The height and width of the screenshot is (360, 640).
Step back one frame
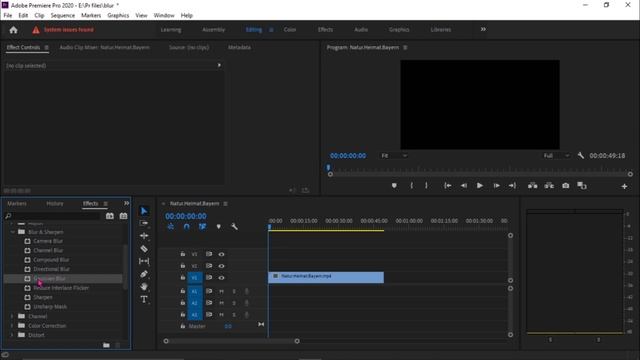pos(464,186)
